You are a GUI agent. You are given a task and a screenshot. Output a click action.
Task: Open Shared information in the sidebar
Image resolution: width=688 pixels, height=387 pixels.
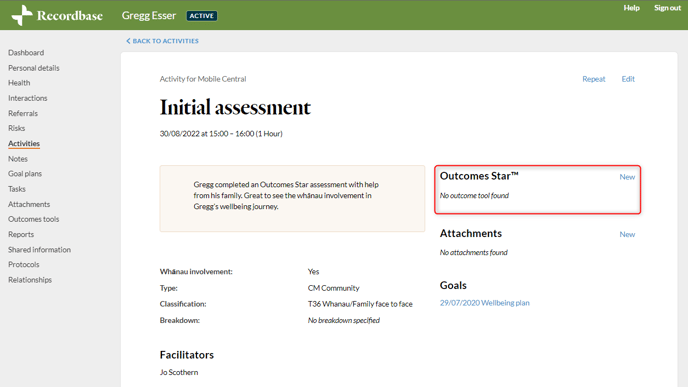pos(39,250)
